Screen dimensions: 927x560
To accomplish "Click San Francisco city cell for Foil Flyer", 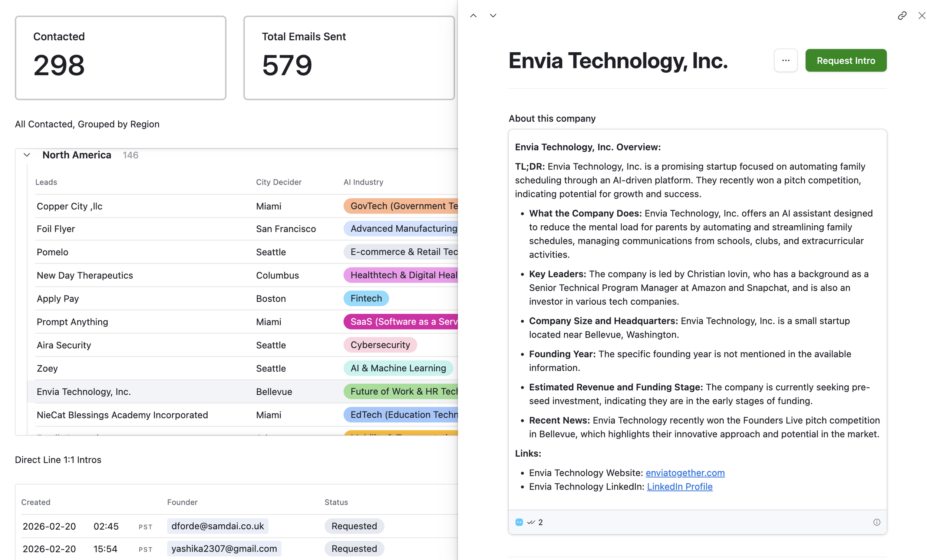I will (x=286, y=229).
